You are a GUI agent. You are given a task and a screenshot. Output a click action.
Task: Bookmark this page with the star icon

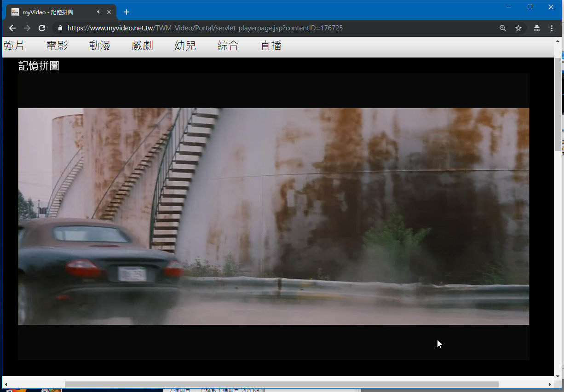518,28
